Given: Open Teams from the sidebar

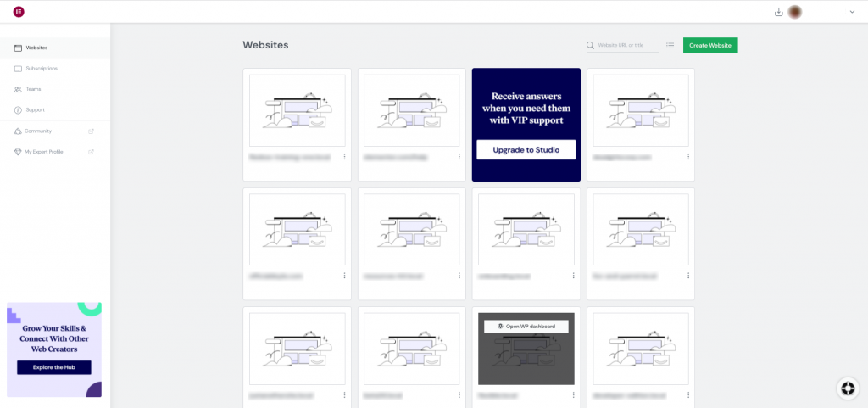Looking at the screenshot, I should coord(33,89).
